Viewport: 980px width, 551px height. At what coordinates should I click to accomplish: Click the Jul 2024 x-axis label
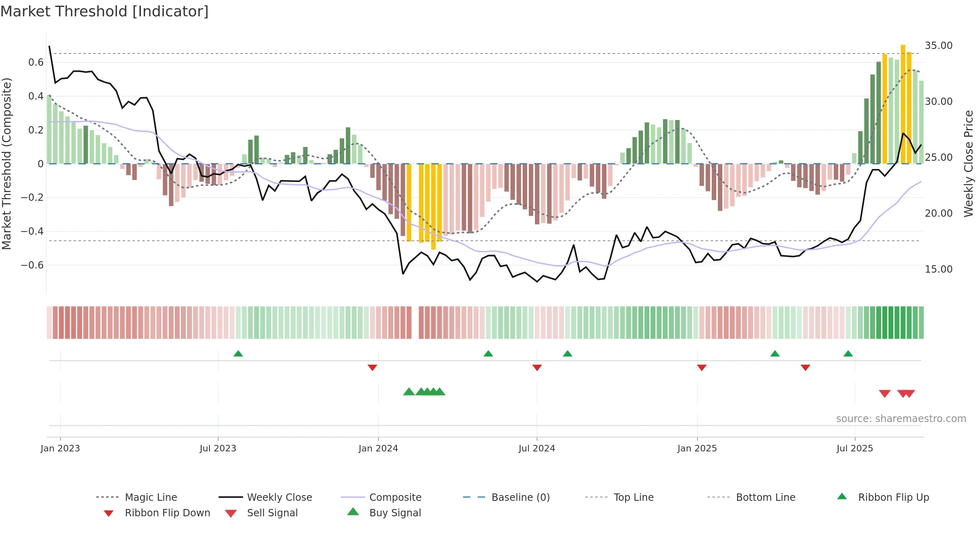pos(537,448)
